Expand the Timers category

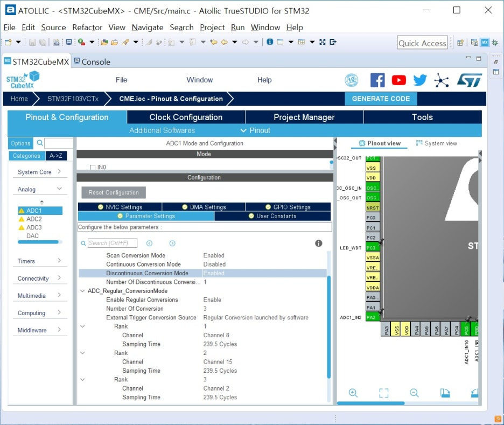pos(59,260)
